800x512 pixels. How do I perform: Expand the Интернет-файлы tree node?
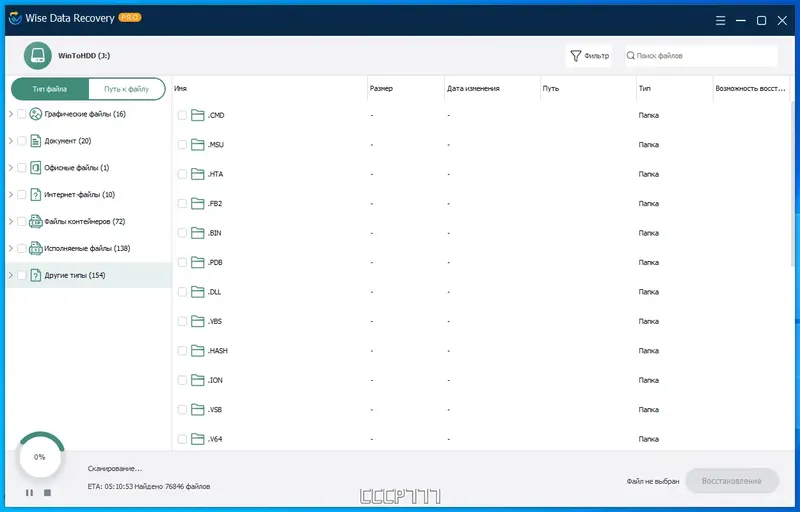coord(11,195)
